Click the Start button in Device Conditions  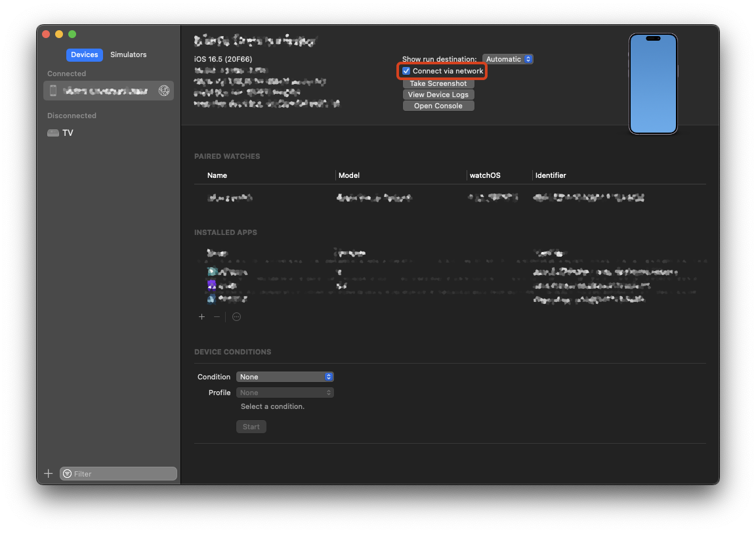(251, 426)
